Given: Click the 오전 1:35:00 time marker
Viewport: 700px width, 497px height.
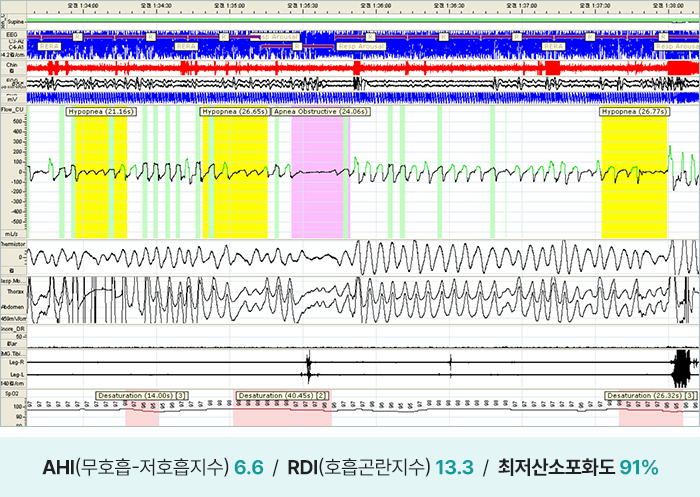Looking at the screenshot, I should [229, 6].
